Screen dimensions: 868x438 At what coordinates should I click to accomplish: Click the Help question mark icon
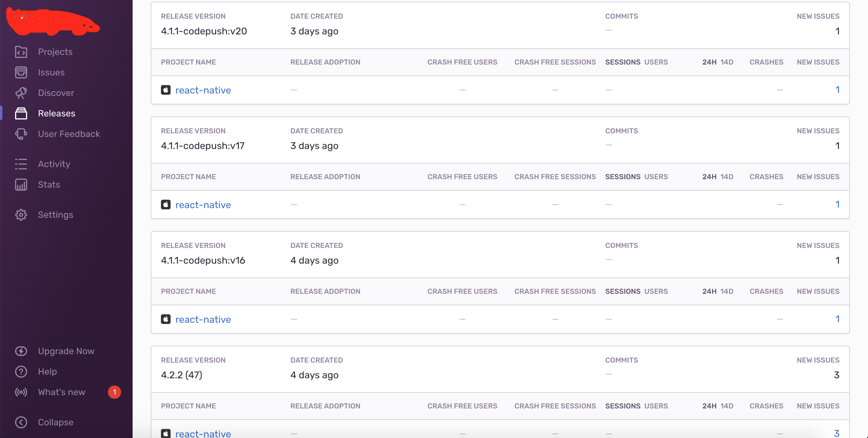21,372
